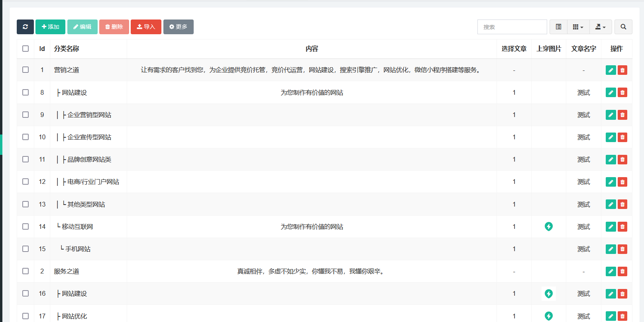
Task: Open lightning image icon in row 16
Action: [x=549, y=293]
